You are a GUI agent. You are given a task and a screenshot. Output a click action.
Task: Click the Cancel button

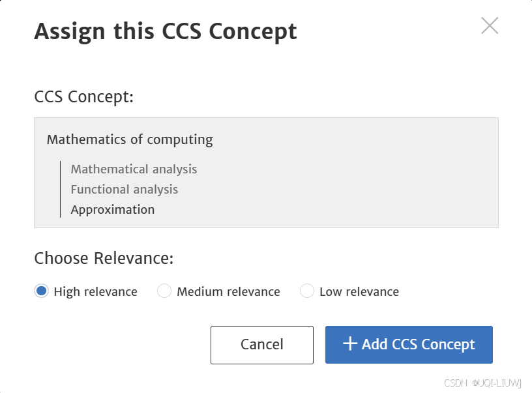[x=261, y=345]
